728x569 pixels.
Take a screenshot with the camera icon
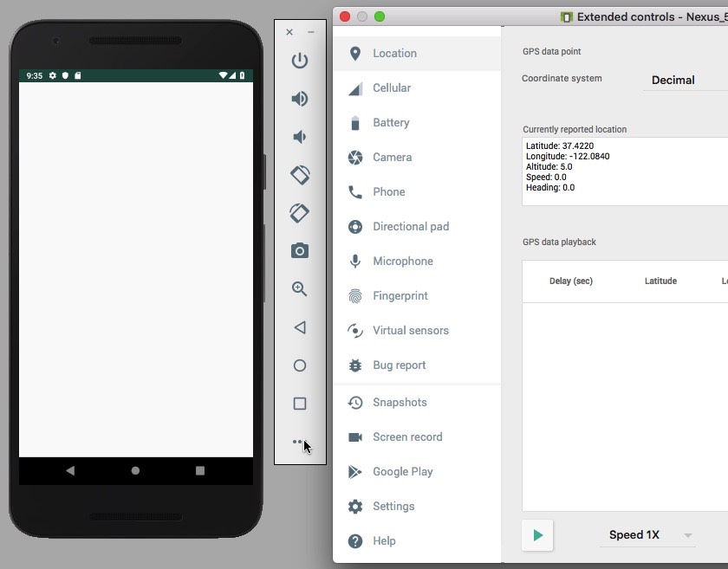coord(299,250)
